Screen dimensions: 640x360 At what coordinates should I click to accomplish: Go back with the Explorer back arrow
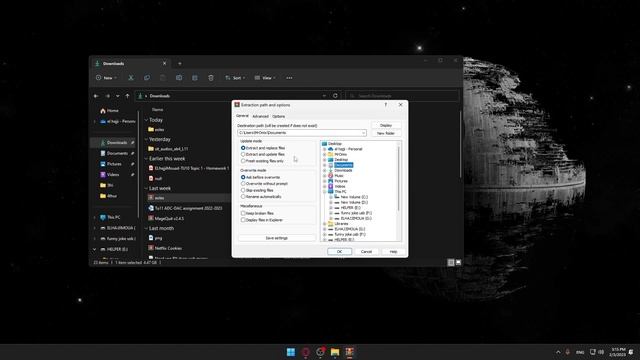coord(96,96)
